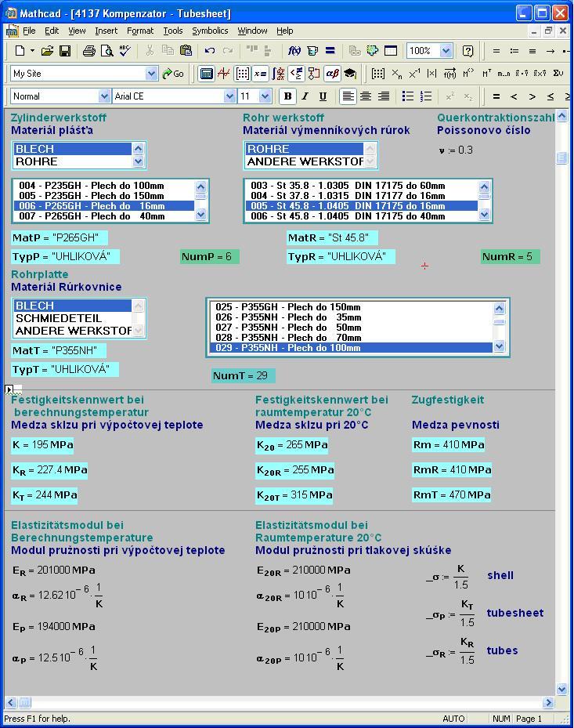This screenshot has height=728, width=574.
Task: Save the worksheet with the floppy icon
Action: [x=65, y=51]
